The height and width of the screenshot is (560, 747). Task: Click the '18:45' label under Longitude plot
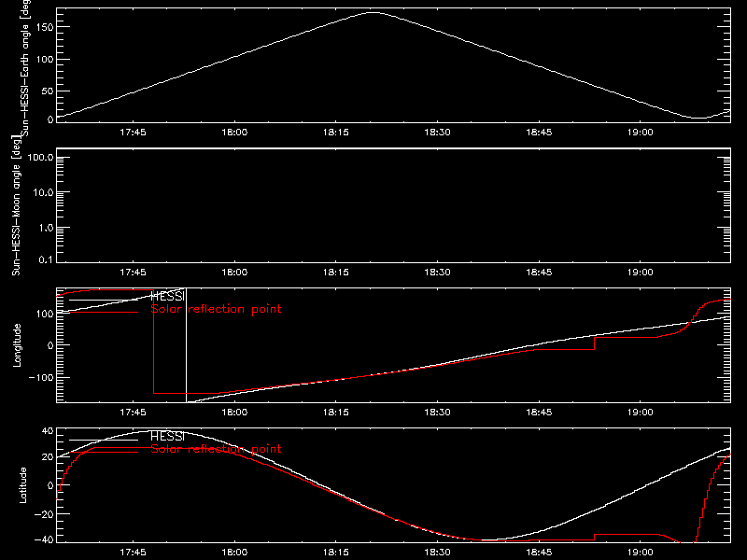(539, 413)
